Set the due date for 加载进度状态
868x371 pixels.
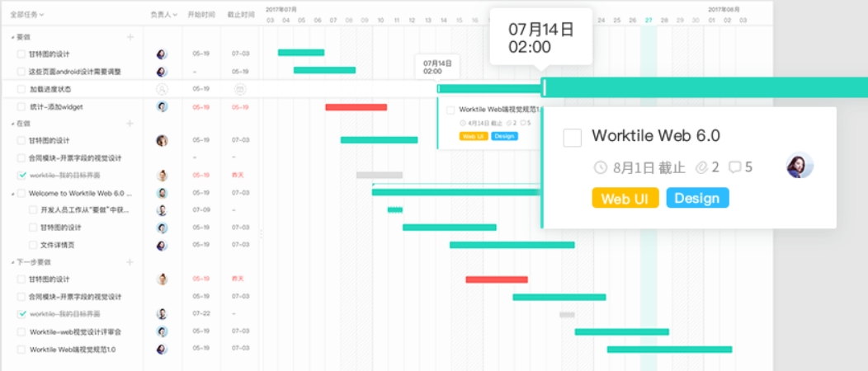pyautogui.click(x=240, y=88)
